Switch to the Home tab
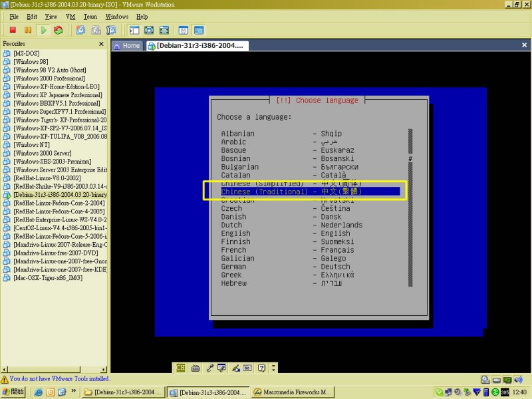This screenshot has width=532, height=399. pos(128,46)
